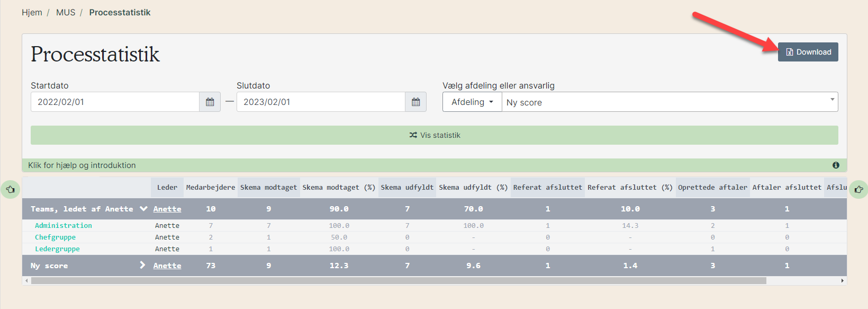Open Klik for hjælp og introduktion bar
This screenshot has width=868, height=309.
(435, 165)
